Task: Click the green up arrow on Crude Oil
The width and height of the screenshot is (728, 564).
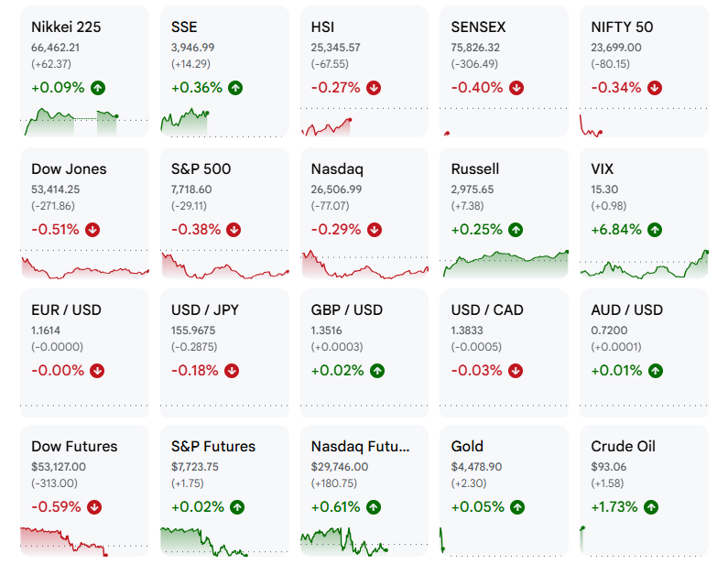Action: coord(651,507)
